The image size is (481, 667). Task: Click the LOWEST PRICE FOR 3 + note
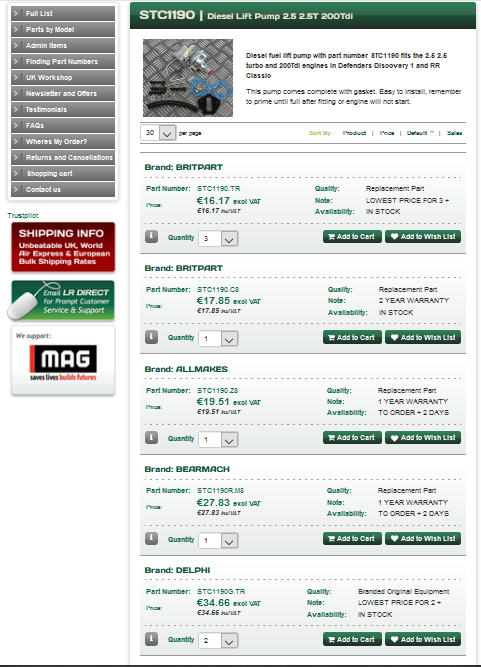pos(407,200)
